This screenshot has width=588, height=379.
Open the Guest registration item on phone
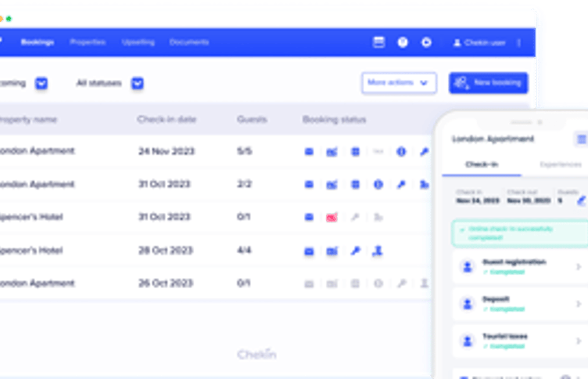520,267
